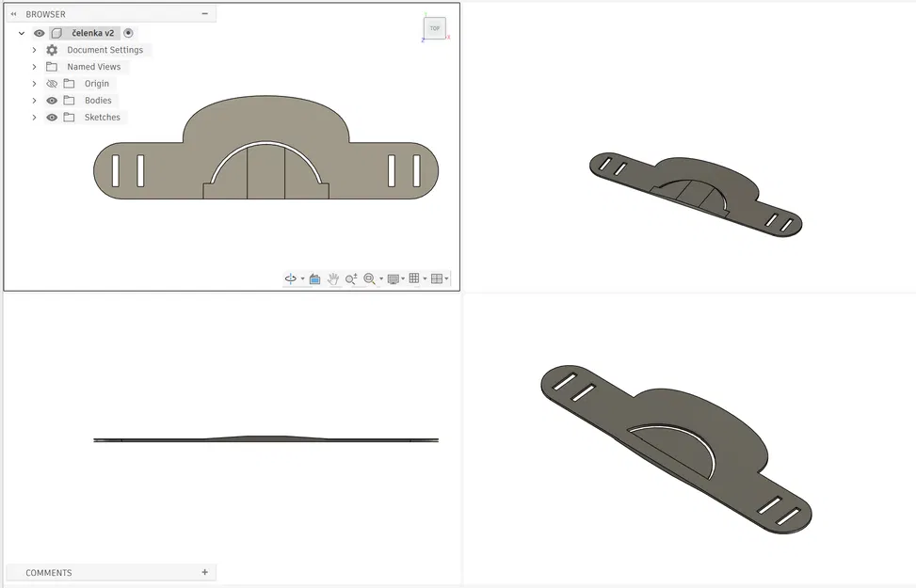Expand the Bodies folder
The width and height of the screenshot is (916, 588).
pos(35,101)
